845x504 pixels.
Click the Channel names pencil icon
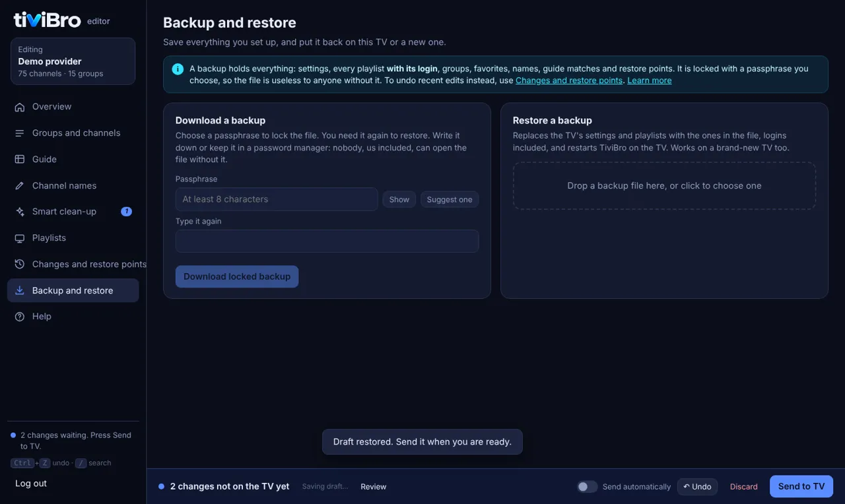click(20, 186)
